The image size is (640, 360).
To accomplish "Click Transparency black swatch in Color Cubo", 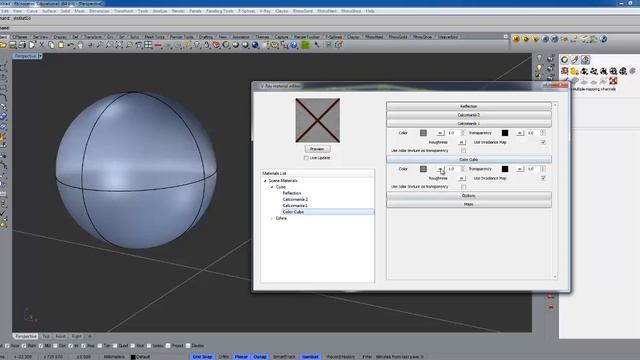I will (x=505, y=169).
